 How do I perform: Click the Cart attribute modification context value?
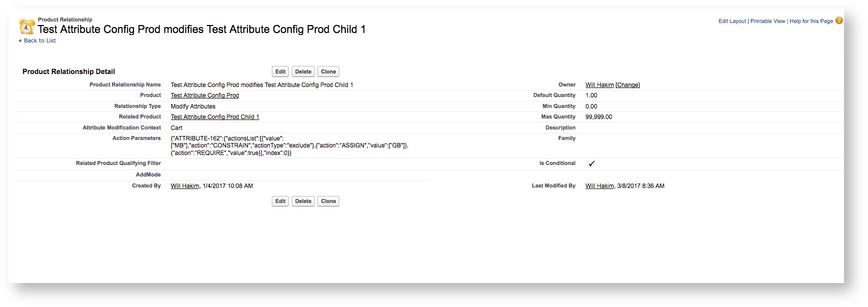coord(176,128)
